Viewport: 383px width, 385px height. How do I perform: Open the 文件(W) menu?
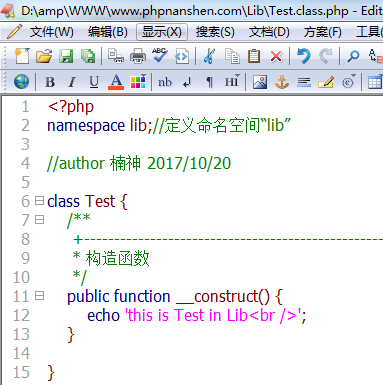pyautogui.click(x=51, y=32)
